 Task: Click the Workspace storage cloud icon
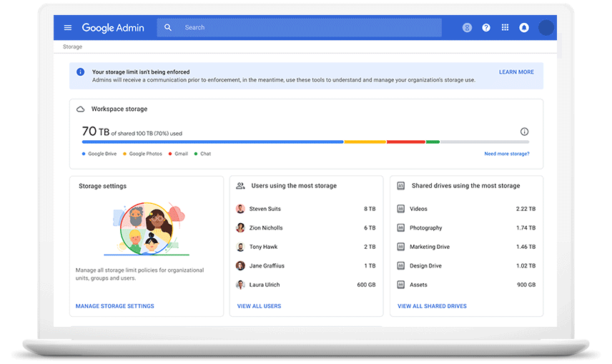[x=80, y=109]
